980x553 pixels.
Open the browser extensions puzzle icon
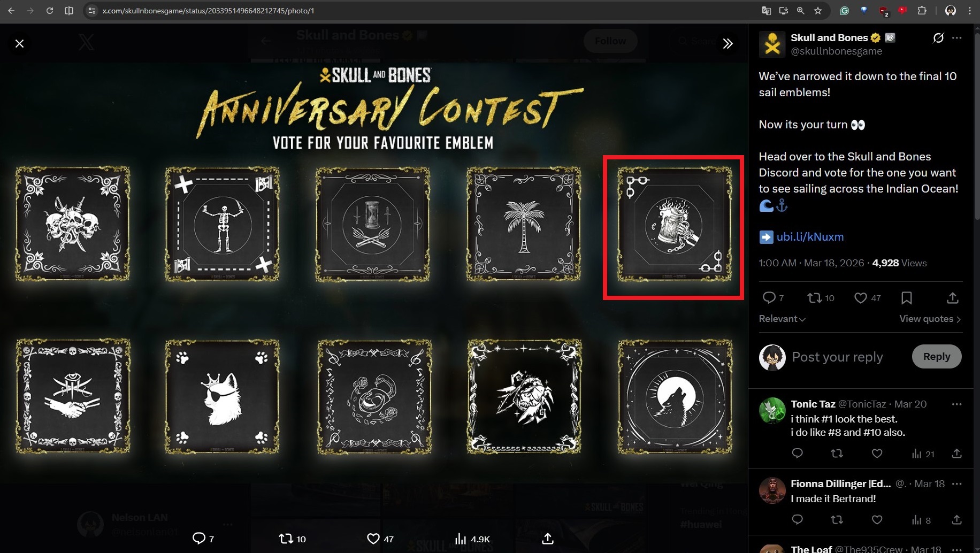click(922, 11)
